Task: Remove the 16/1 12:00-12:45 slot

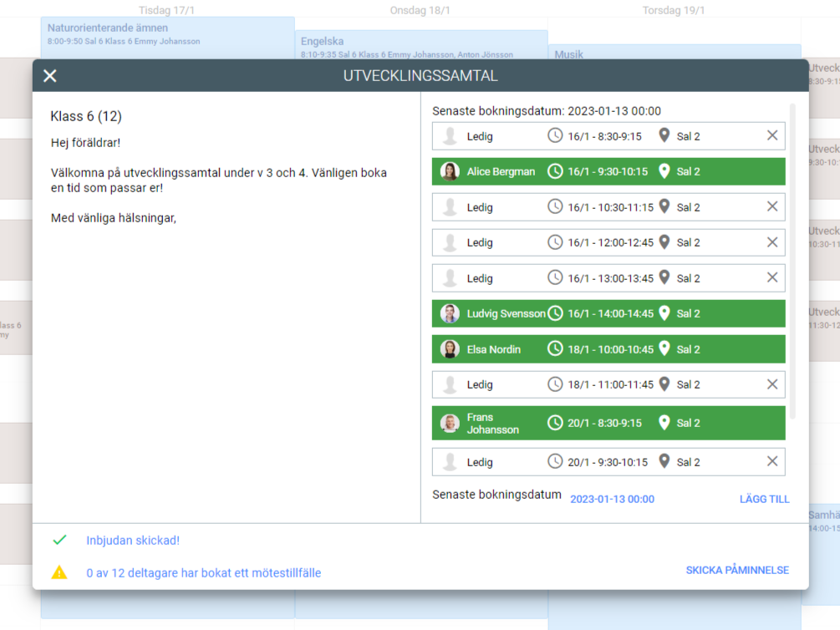Action: [771, 242]
